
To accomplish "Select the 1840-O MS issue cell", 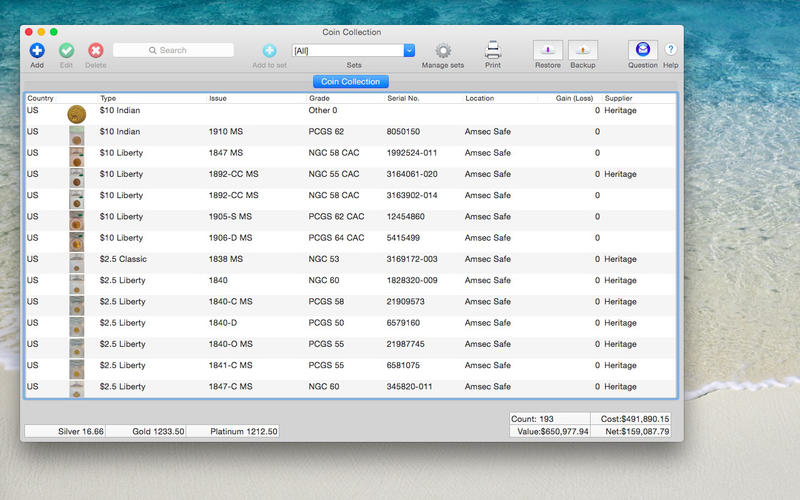I will pyautogui.click(x=230, y=344).
